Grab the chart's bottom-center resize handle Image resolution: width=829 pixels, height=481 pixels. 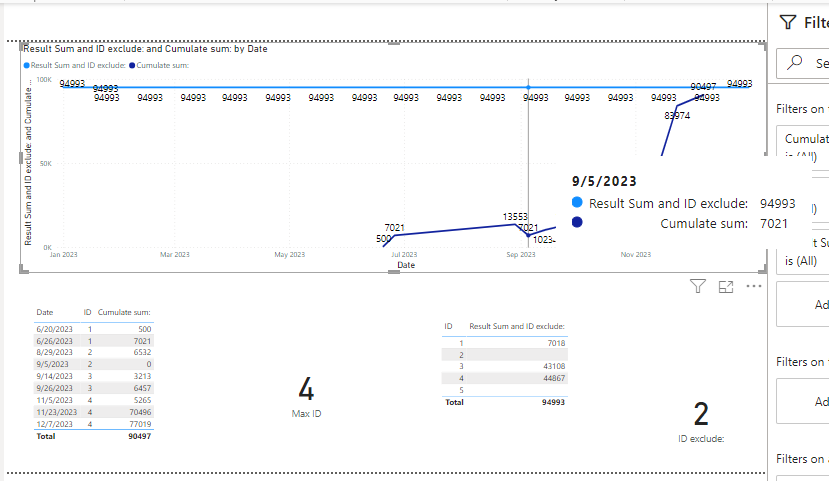[394, 272]
